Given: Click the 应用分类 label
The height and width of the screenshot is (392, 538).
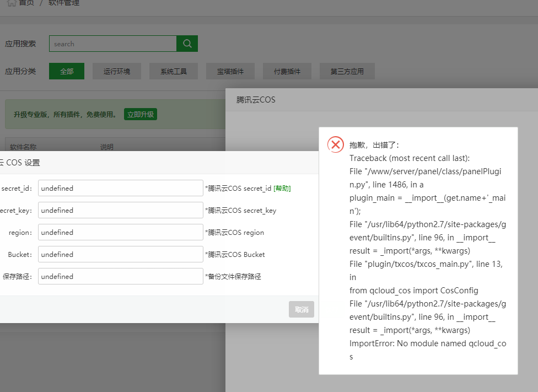Looking at the screenshot, I should (20, 71).
